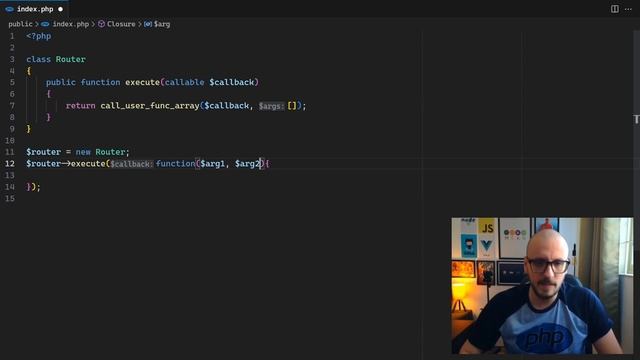Select the index.php editor tab

click(34, 9)
